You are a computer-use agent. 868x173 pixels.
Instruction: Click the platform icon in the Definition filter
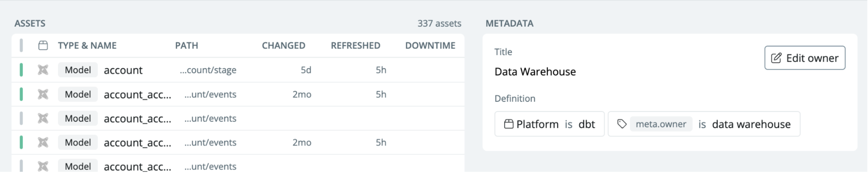(x=509, y=124)
